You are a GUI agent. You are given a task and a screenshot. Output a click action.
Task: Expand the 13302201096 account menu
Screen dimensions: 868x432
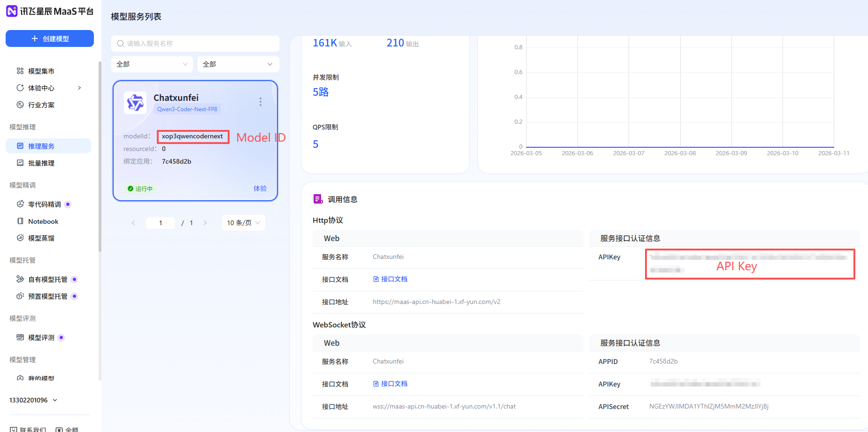33,400
